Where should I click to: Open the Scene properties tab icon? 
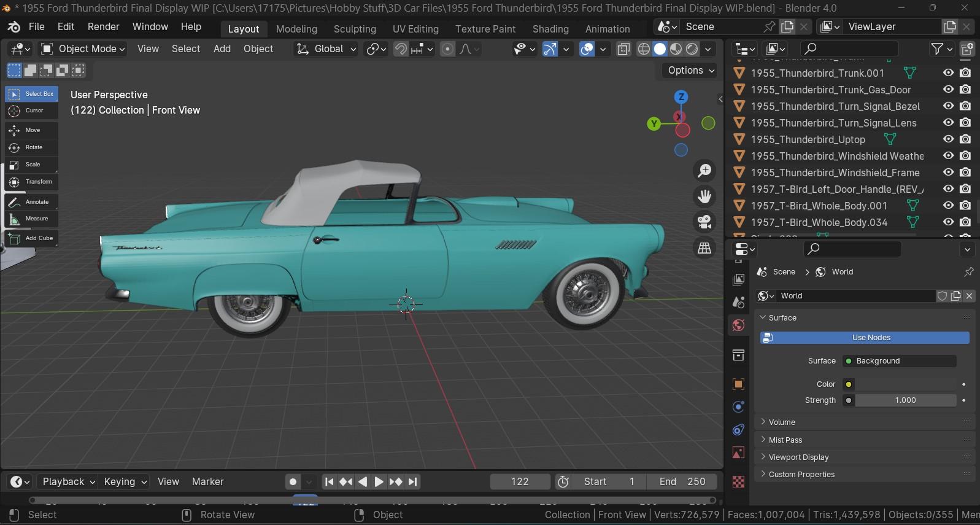click(739, 302)
